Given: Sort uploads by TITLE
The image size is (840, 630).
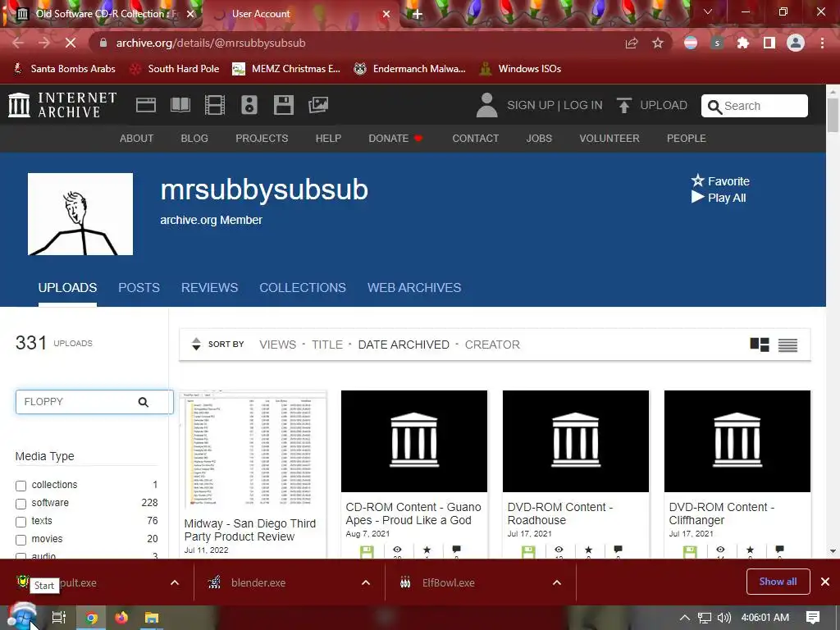Looking at the screenshot, I should click(327, 345).
